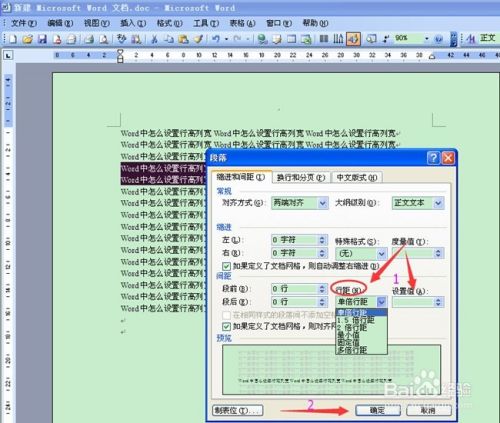Screen dimensions: 500x423
Task: Open the 编辑 menu
Action: coord(60,23)
